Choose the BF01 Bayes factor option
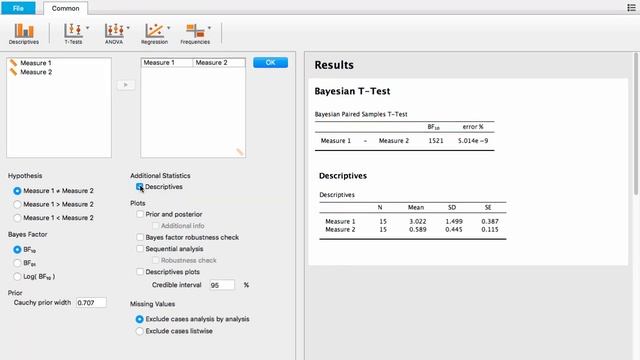This screenshot has height=360, width=640. click(17, 263)
